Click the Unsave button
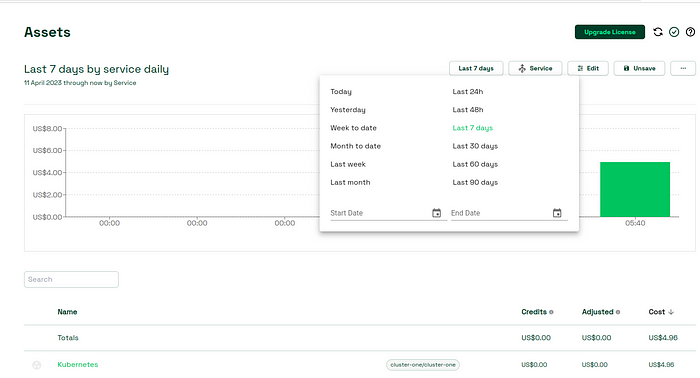 point(639,68)
